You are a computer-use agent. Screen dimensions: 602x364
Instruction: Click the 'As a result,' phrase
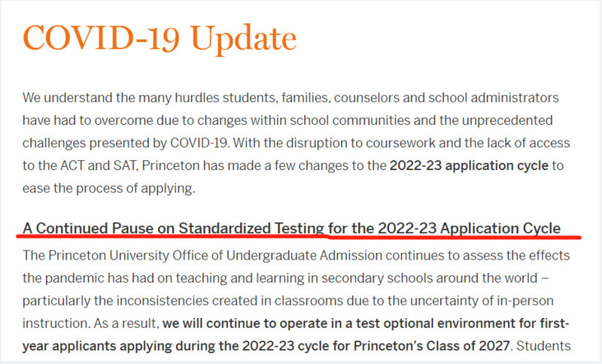[126, 323]
